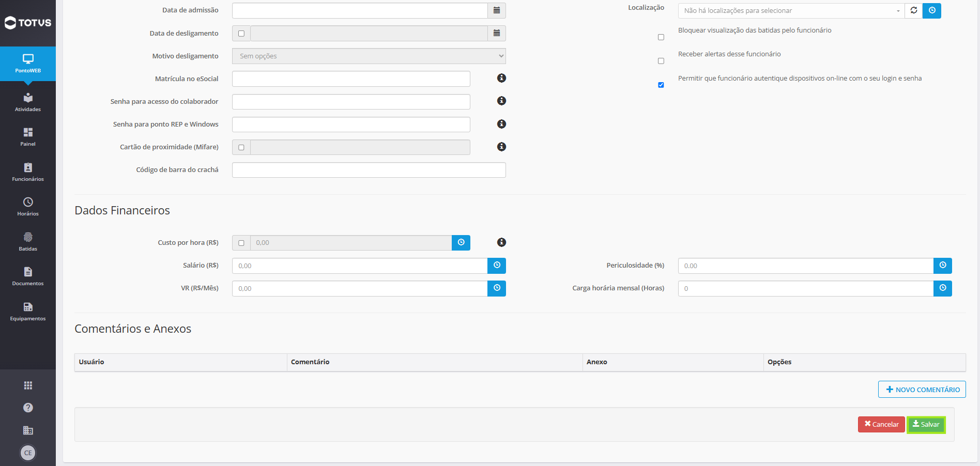Viewport: 980px width, 466px height.
Task: Focus the Código de barra do crachá field
Action: pyautogui.click(x=369, y=170)
